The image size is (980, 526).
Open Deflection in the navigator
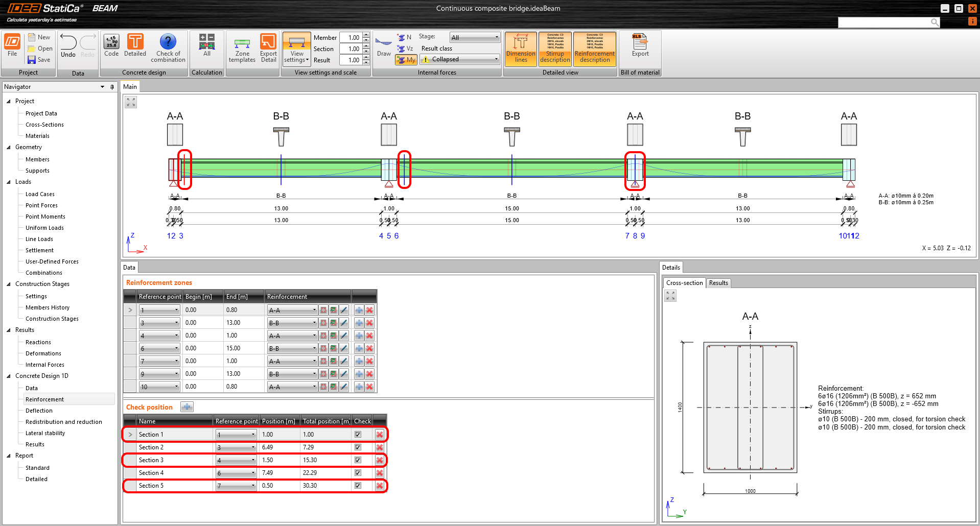(39, 411)
